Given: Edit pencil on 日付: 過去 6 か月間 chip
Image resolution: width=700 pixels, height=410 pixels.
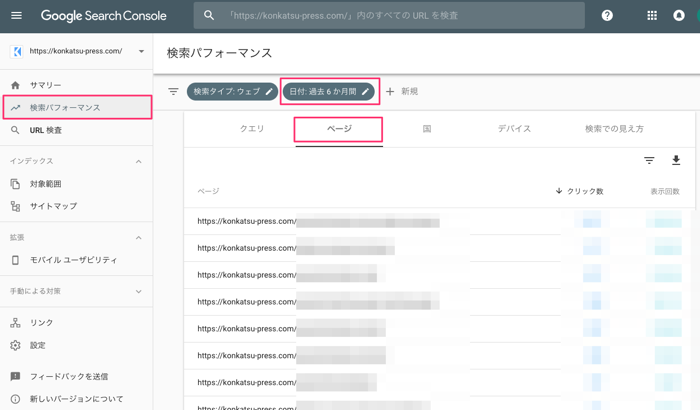Looking at the screenshot, I should 365,92.
